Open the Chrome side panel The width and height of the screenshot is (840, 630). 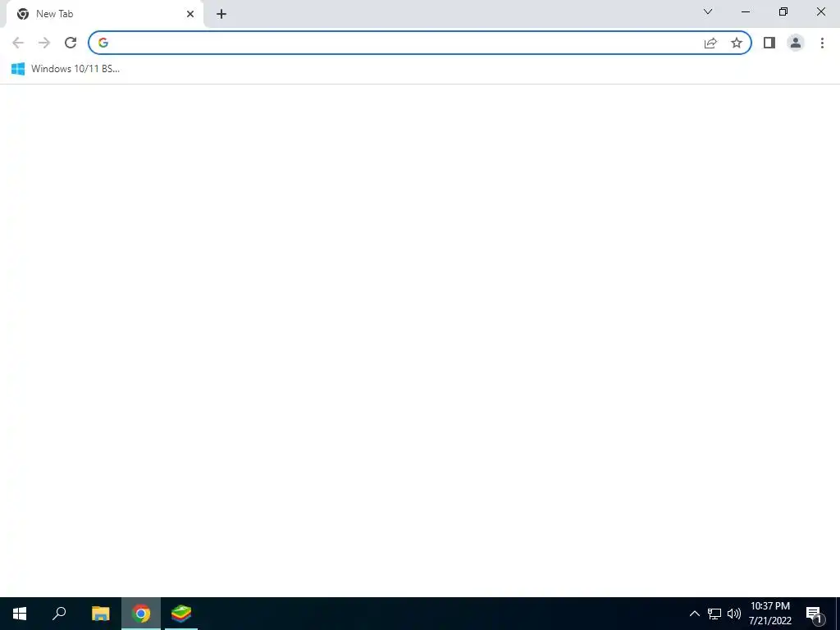tap(769, 43)
